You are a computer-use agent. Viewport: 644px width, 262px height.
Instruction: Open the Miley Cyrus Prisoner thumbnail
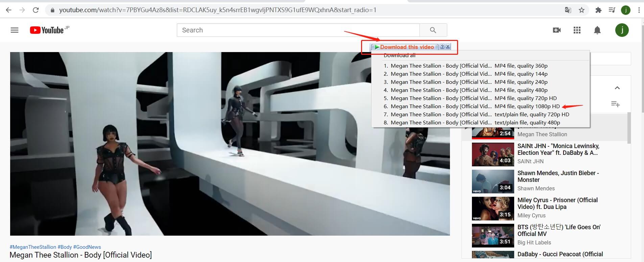493,209
